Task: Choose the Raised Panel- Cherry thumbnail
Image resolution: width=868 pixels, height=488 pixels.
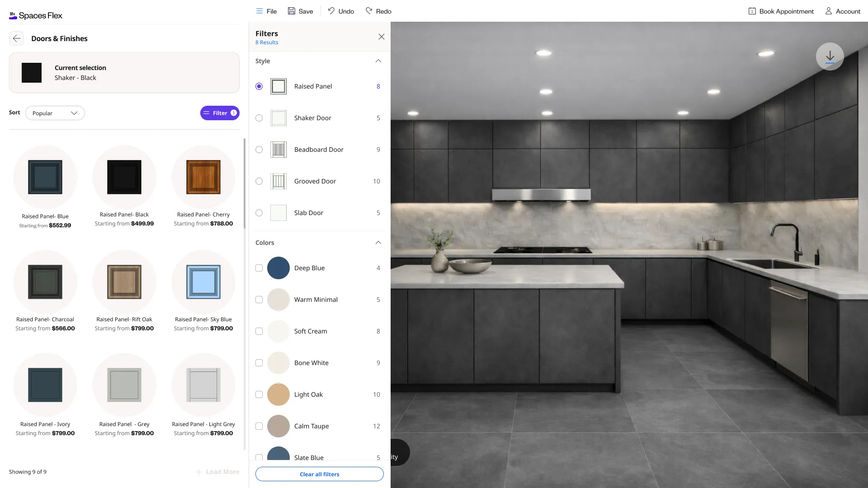Action: click(x=203, y=177)
